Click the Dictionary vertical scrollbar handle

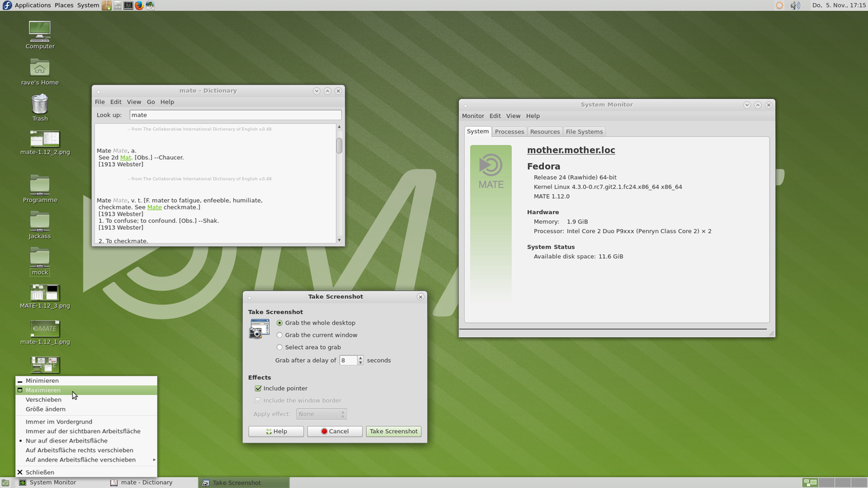click(339, 145)
